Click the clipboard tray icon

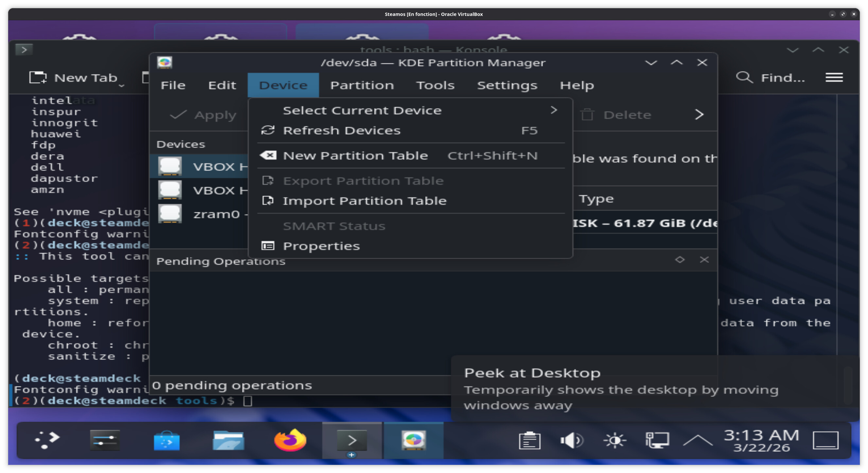point(529,440)
